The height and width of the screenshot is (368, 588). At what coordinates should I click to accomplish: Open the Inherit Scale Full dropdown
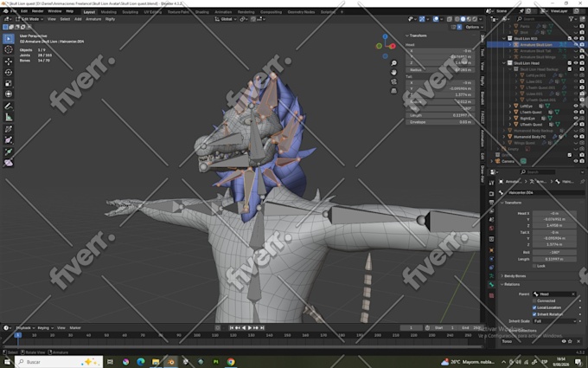554,321
